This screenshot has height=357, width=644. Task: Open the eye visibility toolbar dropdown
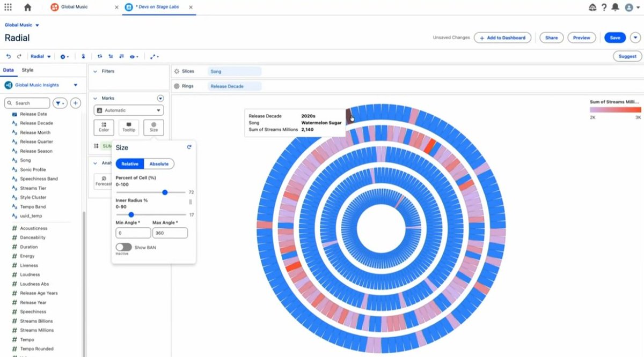[x=134, y=56]
